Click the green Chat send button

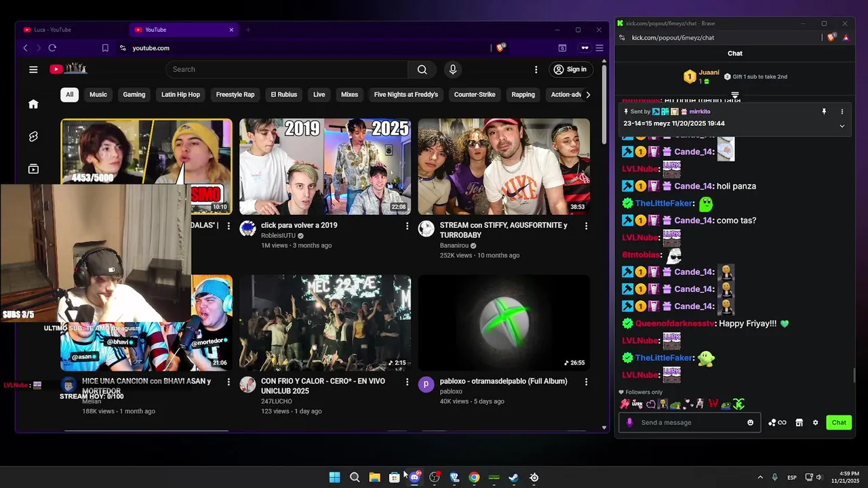tap(839, 422)
